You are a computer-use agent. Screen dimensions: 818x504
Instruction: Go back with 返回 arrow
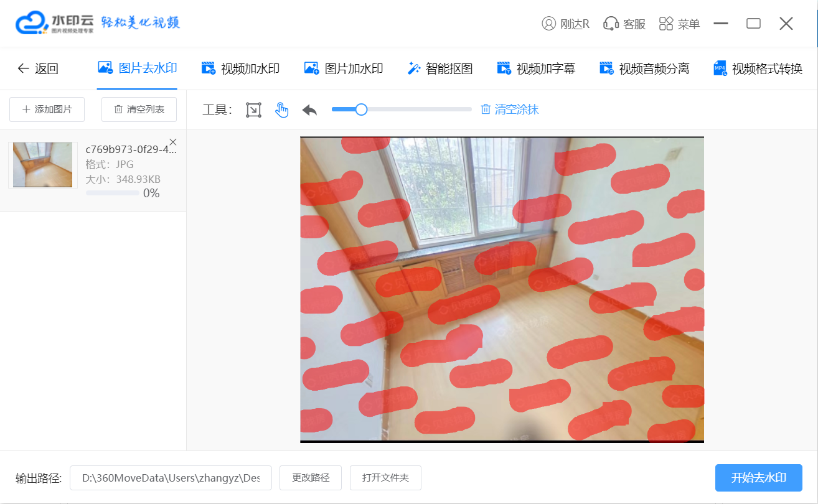(38, 68)
